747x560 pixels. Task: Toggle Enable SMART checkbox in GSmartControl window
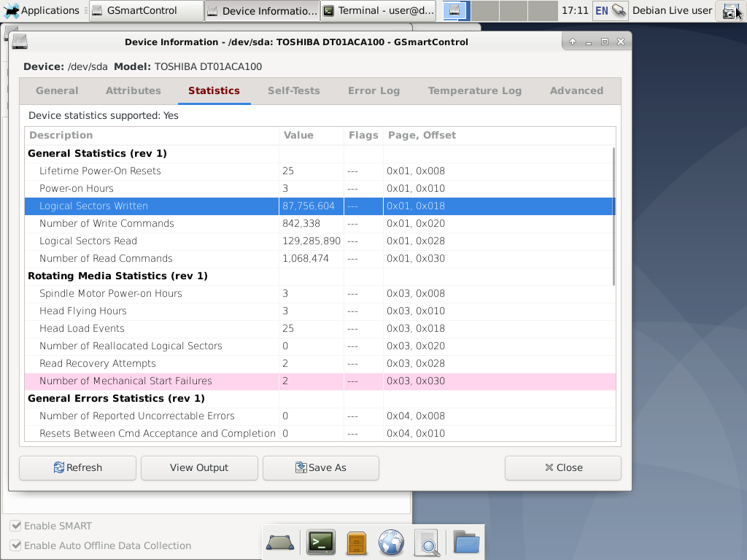tap(16, 526)
